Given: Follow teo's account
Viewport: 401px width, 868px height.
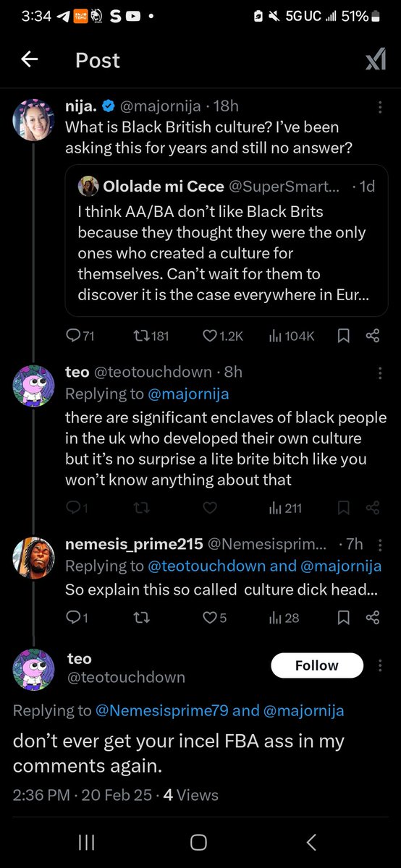Looking at the screenshot, I should 317,665.
